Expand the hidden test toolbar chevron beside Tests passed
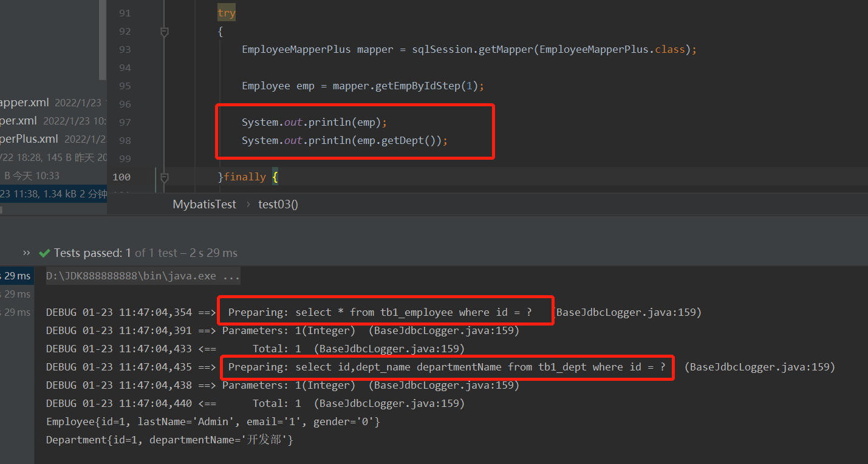 [x=27, y=253]
